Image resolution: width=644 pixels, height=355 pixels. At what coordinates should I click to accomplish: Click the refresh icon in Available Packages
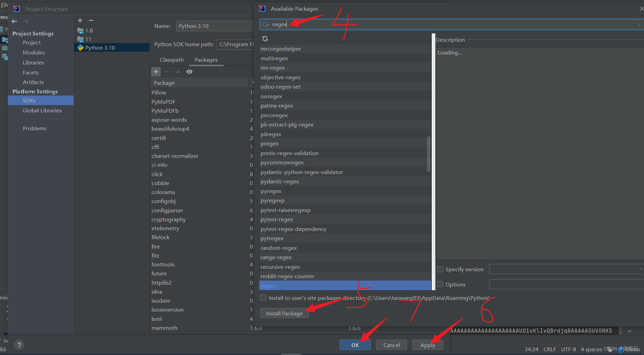tap(265, 39)
